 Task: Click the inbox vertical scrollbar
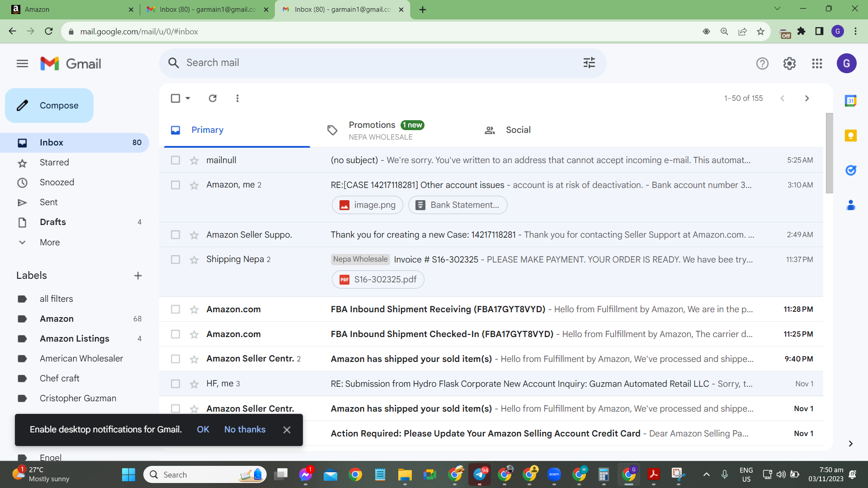(x=829, y=154)
